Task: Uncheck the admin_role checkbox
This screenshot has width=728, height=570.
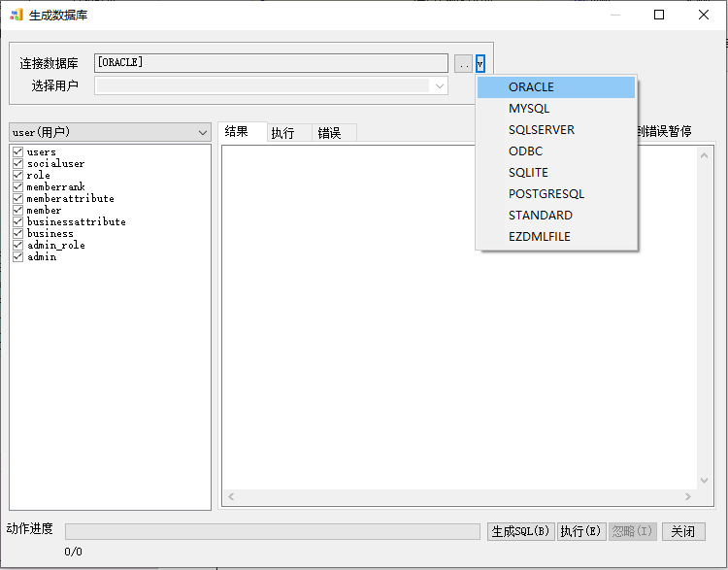Action: click(x=18, y=245)
